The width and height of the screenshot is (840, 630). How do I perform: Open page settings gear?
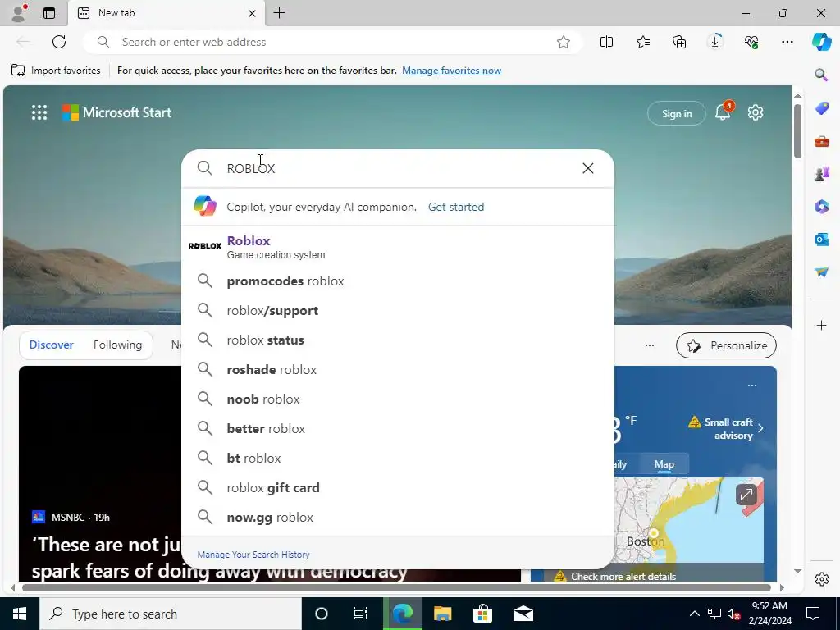point(756,112)
